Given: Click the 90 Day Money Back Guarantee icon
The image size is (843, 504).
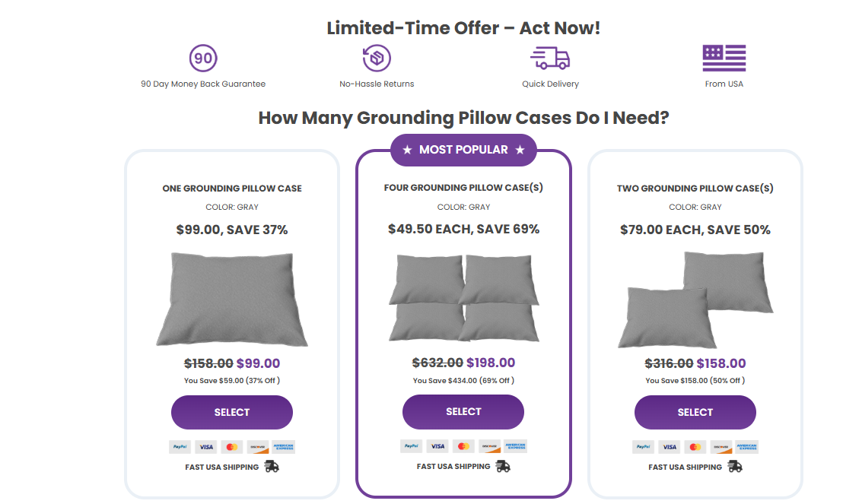Looking at the screenshot, I should (x=203, y=59).
